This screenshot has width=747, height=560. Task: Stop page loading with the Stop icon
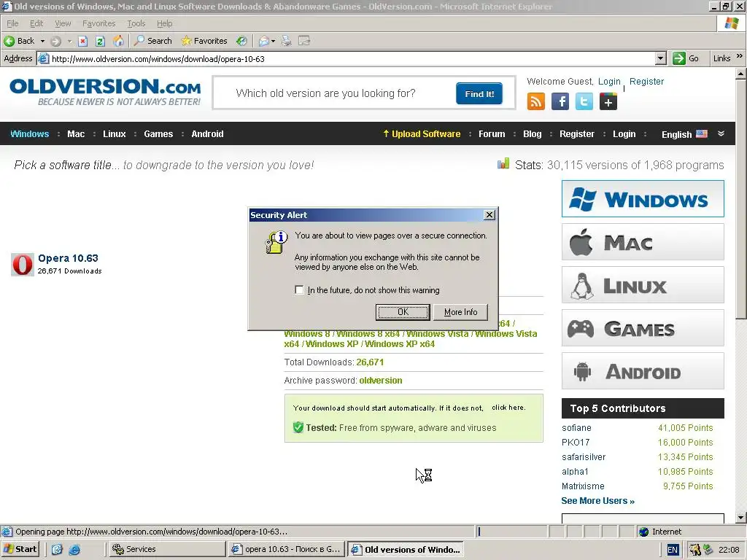(83, 41)
